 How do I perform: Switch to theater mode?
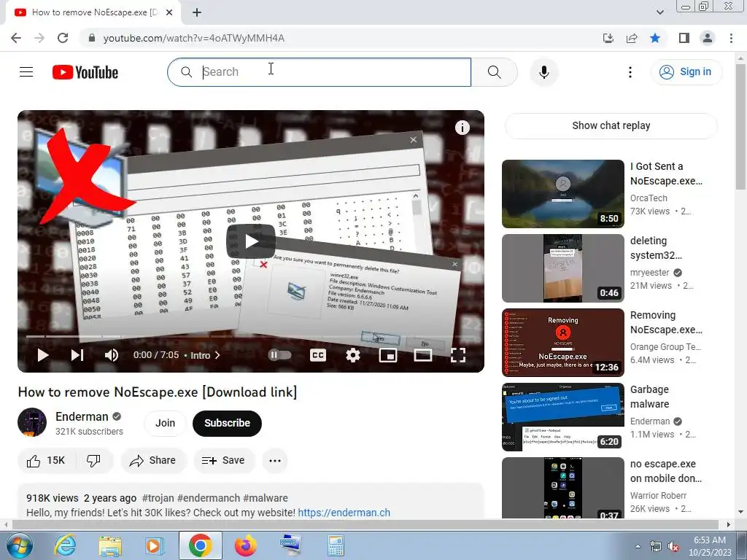pyautogui.click(x=423, y=355)
